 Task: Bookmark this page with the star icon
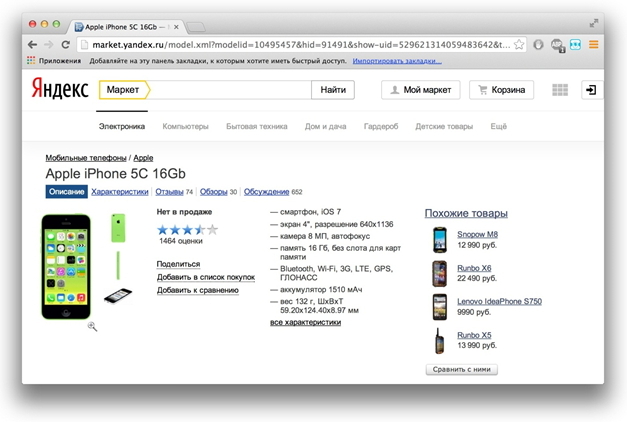point(519,45)
